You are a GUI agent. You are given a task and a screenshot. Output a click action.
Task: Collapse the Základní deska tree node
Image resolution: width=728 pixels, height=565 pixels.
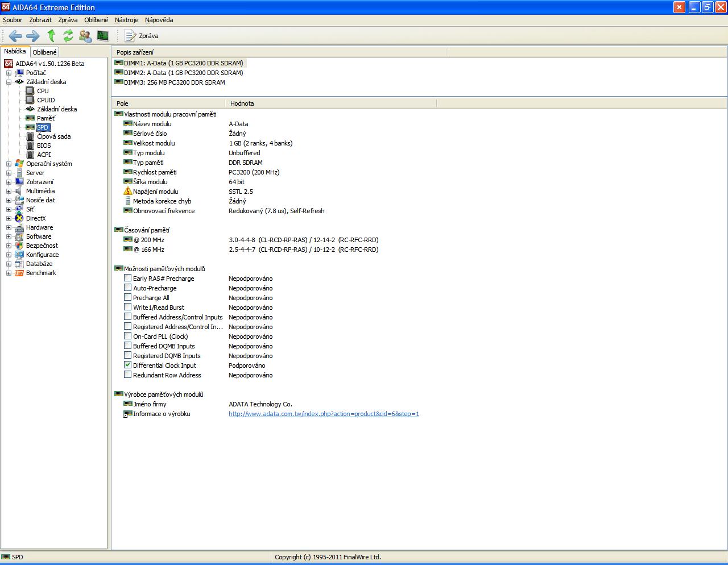tap(9, 82)
